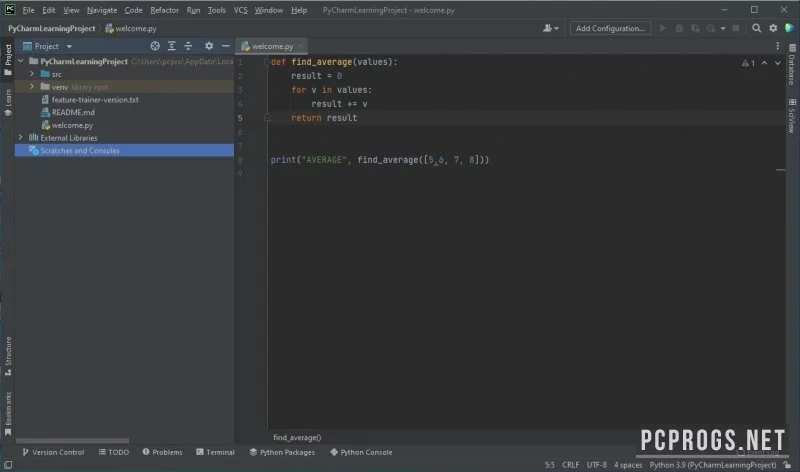Screen dimensions: 800x472
Task: Click the Run play icon in toolbar
Action: click(663, 29)
